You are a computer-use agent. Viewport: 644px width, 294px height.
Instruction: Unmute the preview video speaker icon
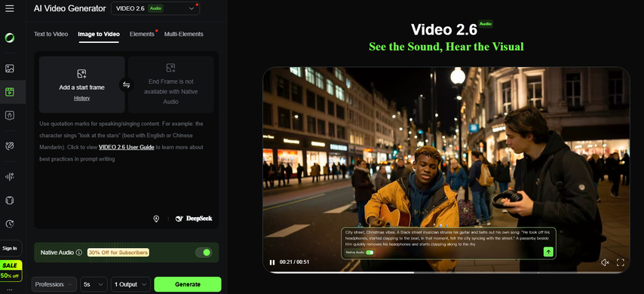(605, 262)
